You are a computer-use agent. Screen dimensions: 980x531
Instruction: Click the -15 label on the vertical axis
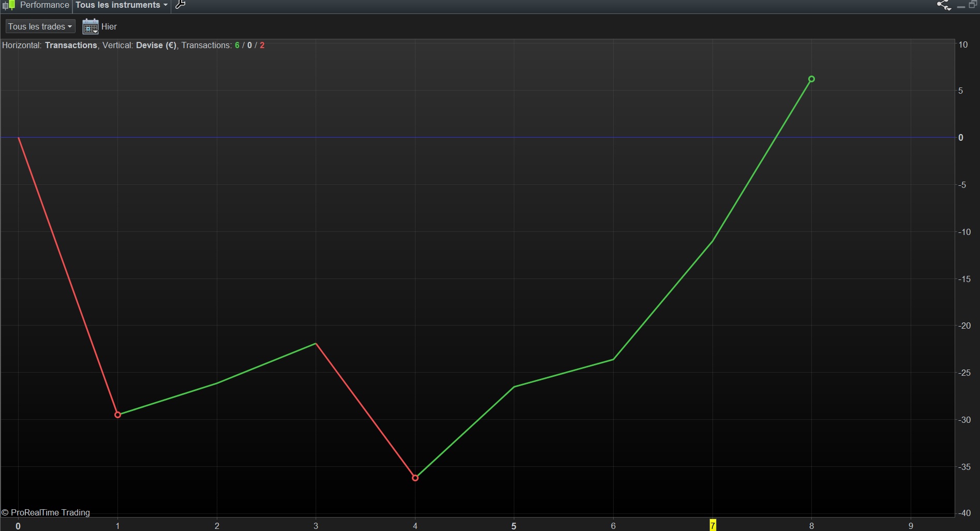tap(964, 279)
